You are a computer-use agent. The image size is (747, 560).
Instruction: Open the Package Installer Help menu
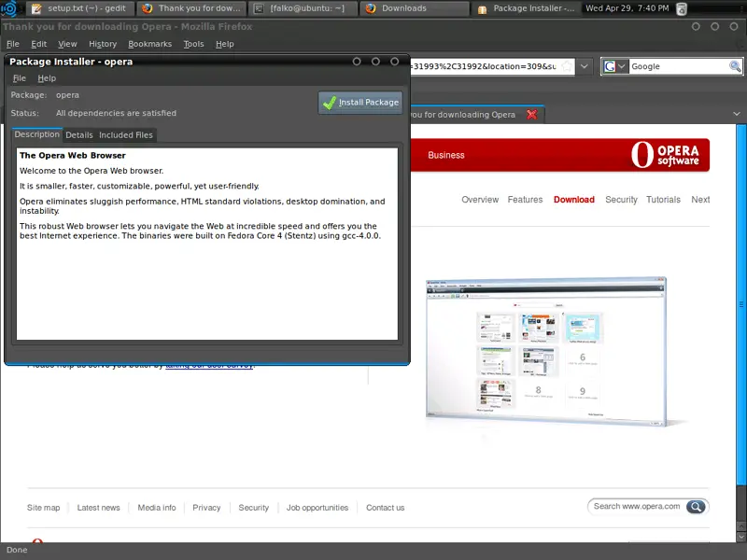tap(47, 78)
